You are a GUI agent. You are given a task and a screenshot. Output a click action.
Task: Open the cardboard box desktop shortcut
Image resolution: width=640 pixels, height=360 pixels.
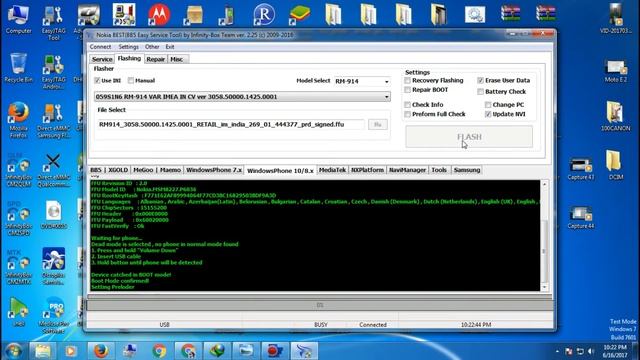tap(194, 15)
